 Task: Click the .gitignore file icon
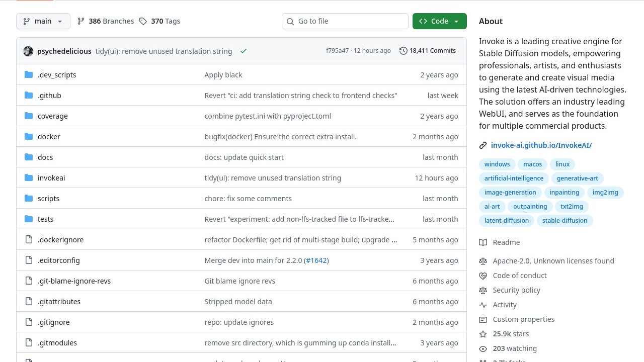[29, 322]
